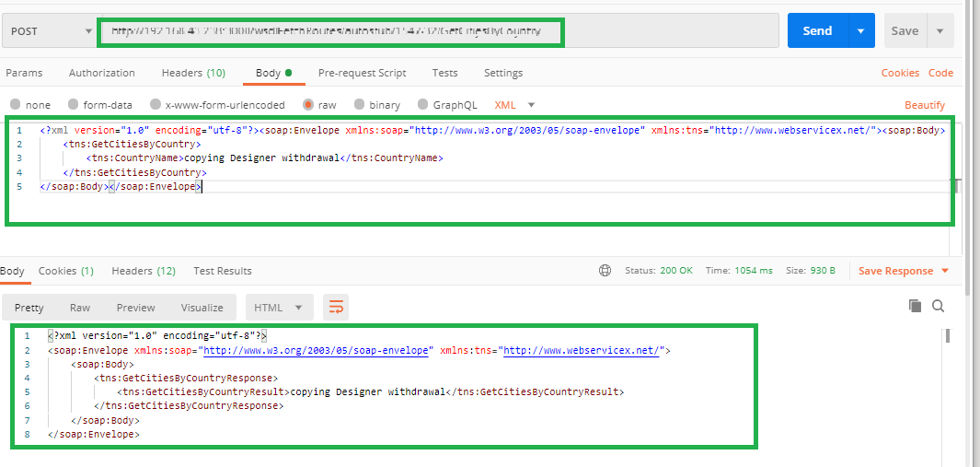
Task: Click the Beautify link
Action: point(925,105)
